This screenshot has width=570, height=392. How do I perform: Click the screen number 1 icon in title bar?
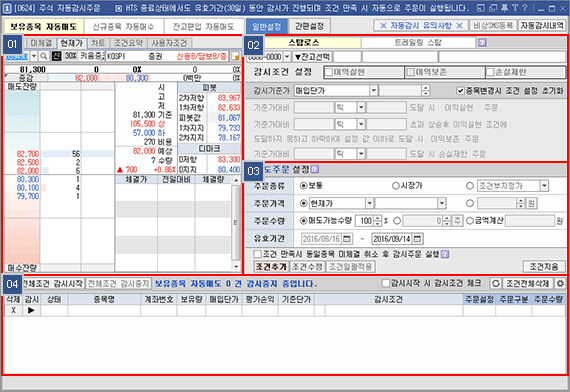[7, 8]
